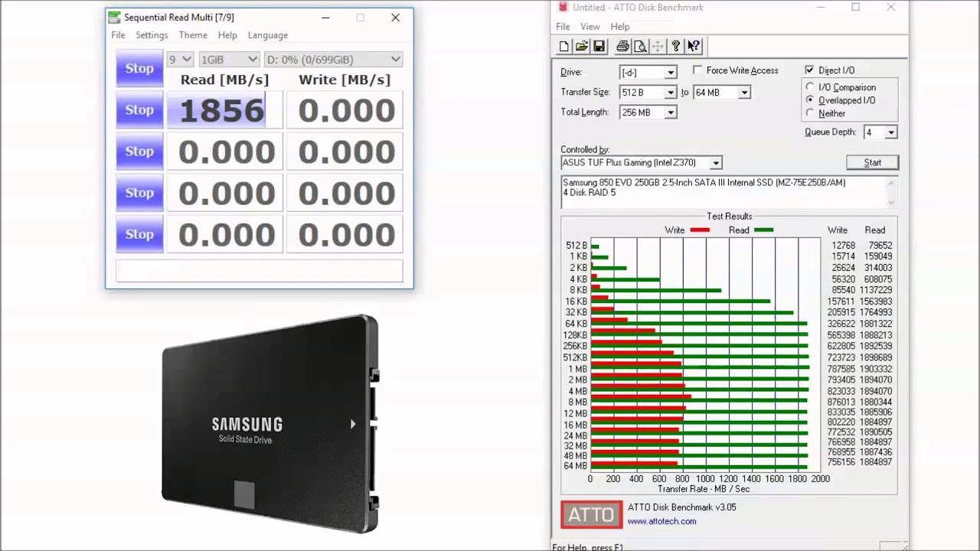Click the green Read legend swatch

pyautogui.click(x=763, y=230)
